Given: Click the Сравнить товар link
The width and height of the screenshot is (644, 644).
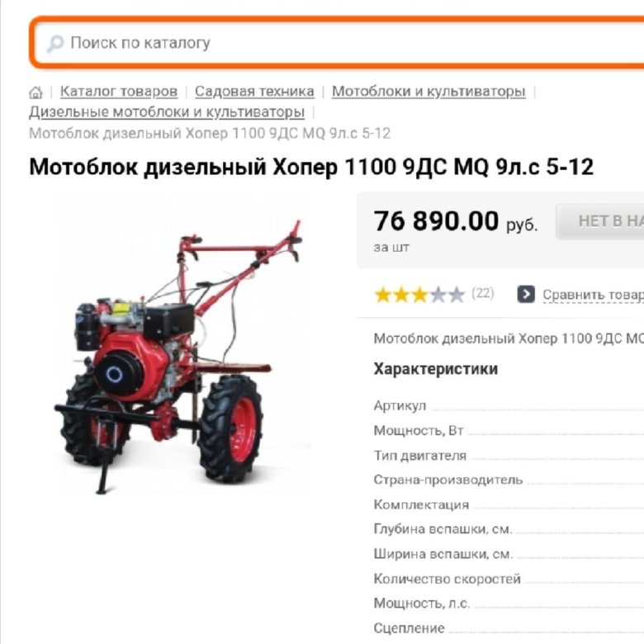Looking at the screenshot, I should click(x=593, y=295).
